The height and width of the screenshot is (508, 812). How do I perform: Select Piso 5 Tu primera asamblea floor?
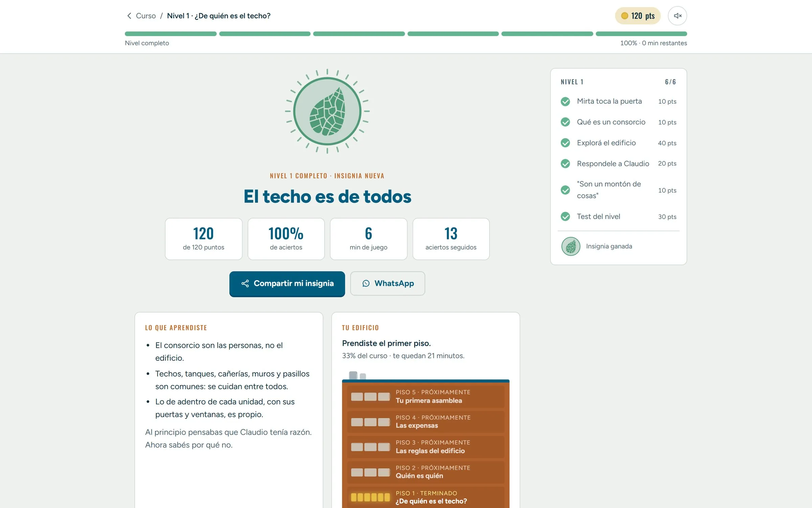[x=426, y=397]
